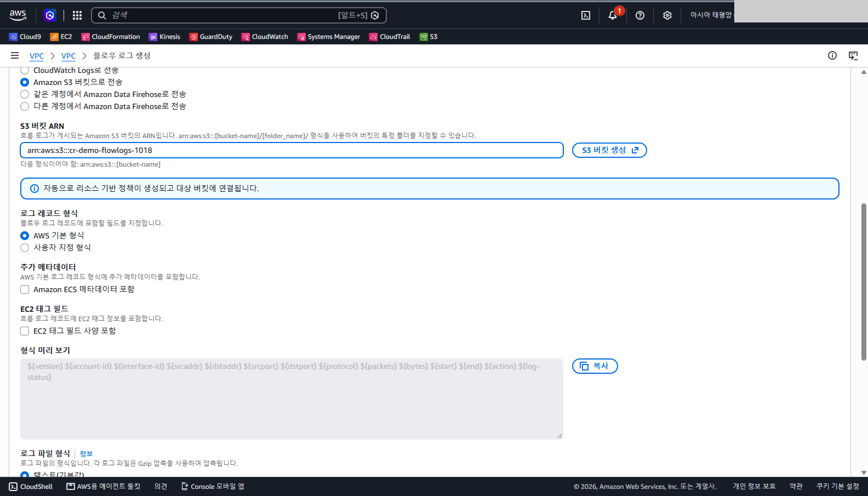The image size is (868, 496).
Task: Open CloudFormation bookmark in favorites bar
Action: pos(111,37)
